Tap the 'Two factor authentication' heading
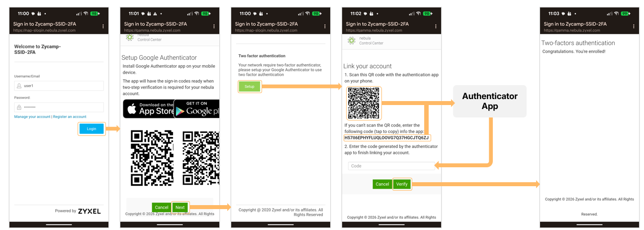Viewport: 644px width, 230px height. [262, 56]
